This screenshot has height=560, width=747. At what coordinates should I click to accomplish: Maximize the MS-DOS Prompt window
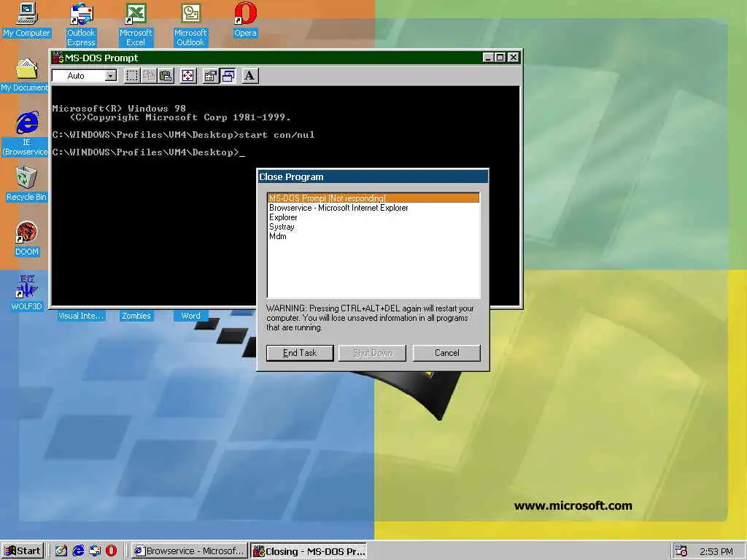tap(500, 58)
